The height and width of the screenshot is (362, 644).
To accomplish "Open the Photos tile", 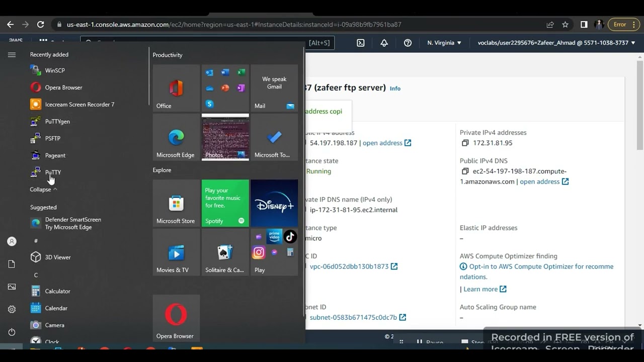I will [225, 137].
